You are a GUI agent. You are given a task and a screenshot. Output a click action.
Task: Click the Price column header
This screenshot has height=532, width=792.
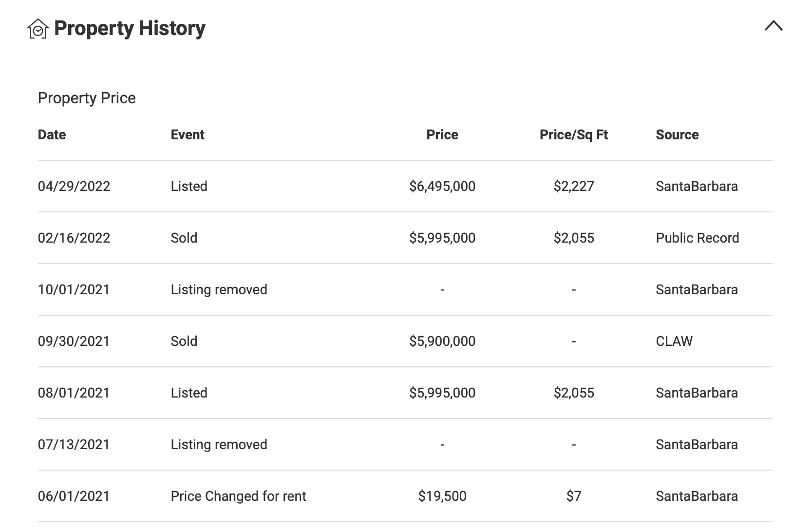click(442, 135)
